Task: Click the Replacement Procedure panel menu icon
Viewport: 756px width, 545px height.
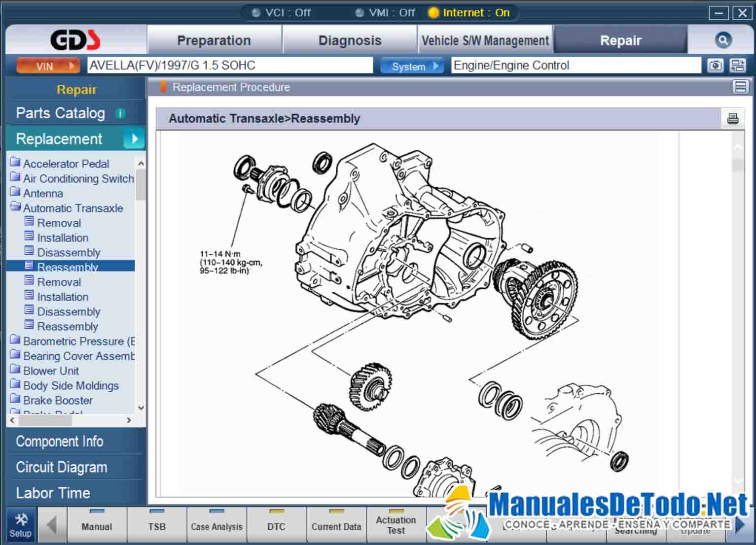Action: pos(740,87)
